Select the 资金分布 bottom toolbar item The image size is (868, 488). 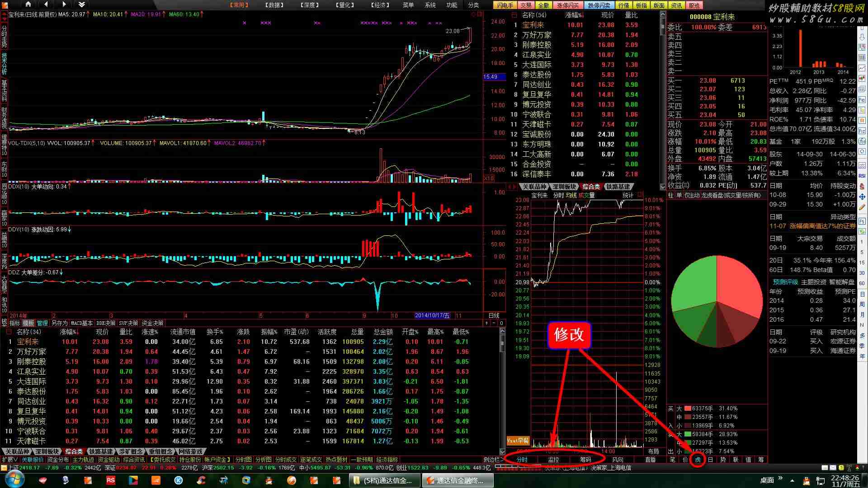point(58,460)
